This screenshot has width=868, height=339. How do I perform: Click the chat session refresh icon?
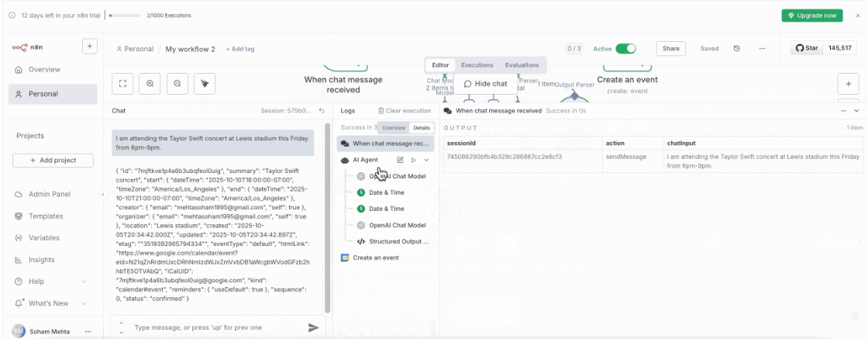[322, 111]
